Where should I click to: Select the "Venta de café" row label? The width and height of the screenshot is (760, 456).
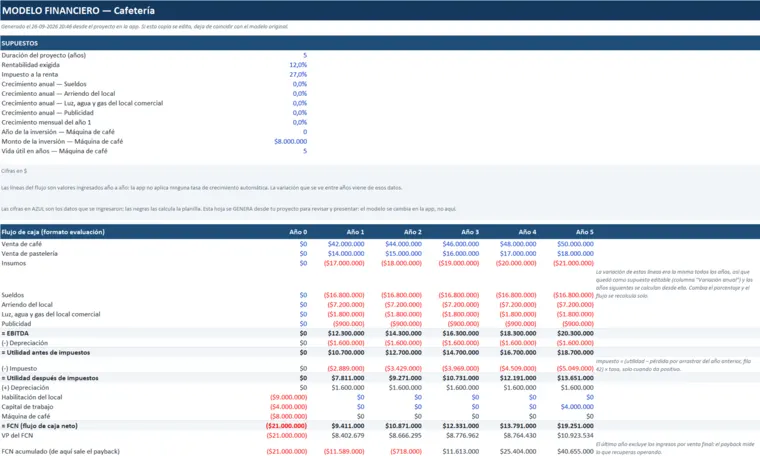(x=21, y=244)
